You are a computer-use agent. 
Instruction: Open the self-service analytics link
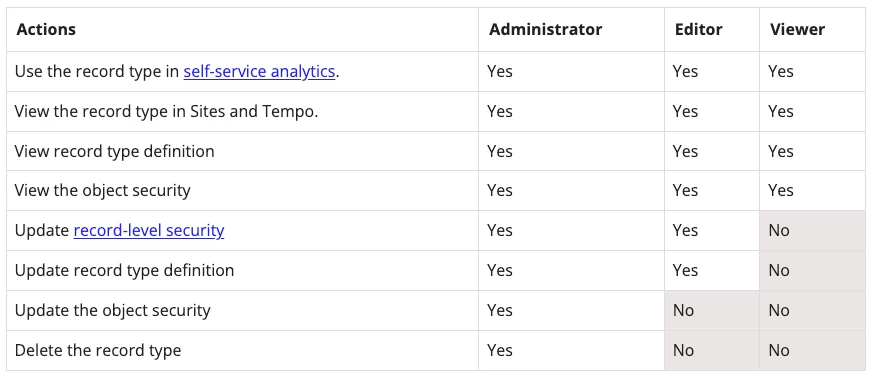[x=259, y=72]
